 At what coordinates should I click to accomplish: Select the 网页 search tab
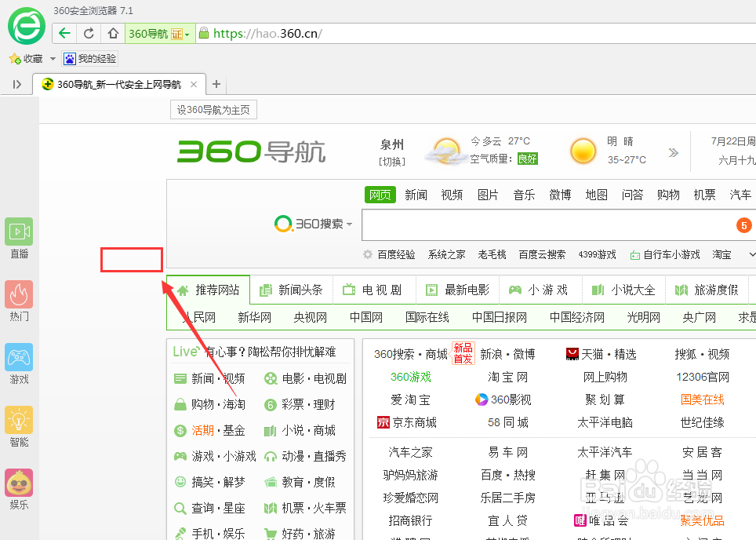(380, 195)
